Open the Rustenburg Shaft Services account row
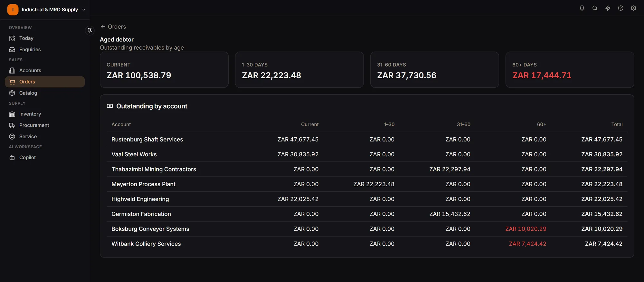 (367, 140)
